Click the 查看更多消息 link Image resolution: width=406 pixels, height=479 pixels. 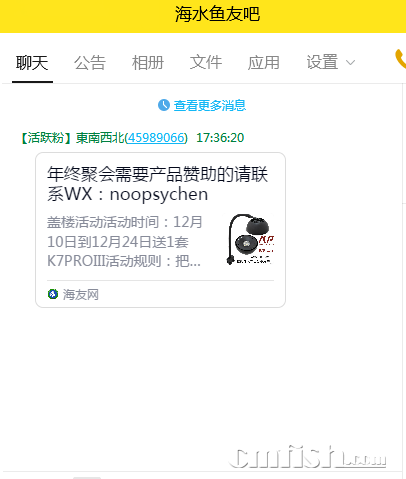(x=210, y=106)
